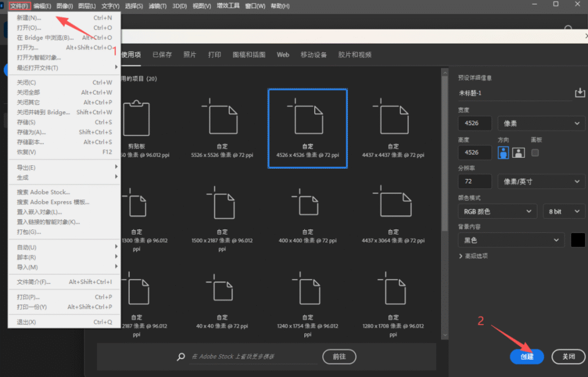Enable the 画板 artboard checkbox
Viewport: 588px width, 377px height.
[x=535, y=153]
